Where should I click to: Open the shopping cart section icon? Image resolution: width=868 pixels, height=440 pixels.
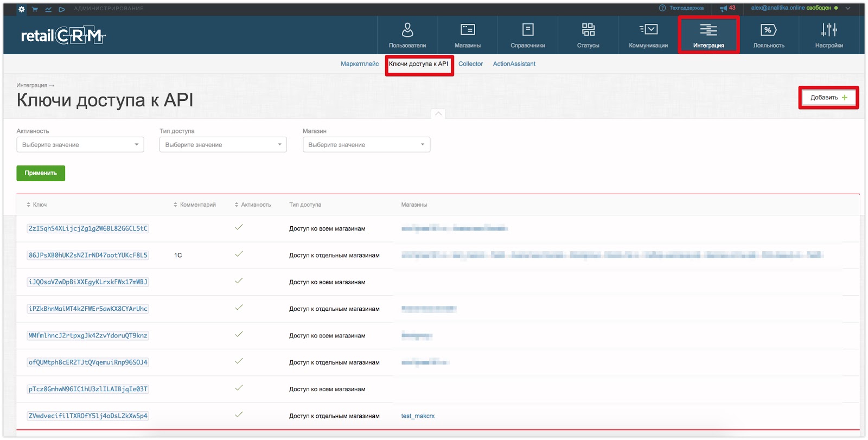[35, 9]
